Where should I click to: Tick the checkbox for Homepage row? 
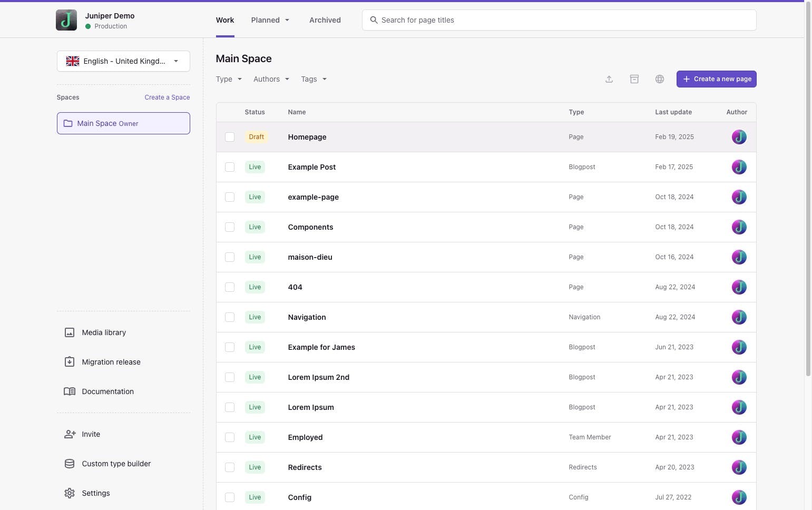230,137
